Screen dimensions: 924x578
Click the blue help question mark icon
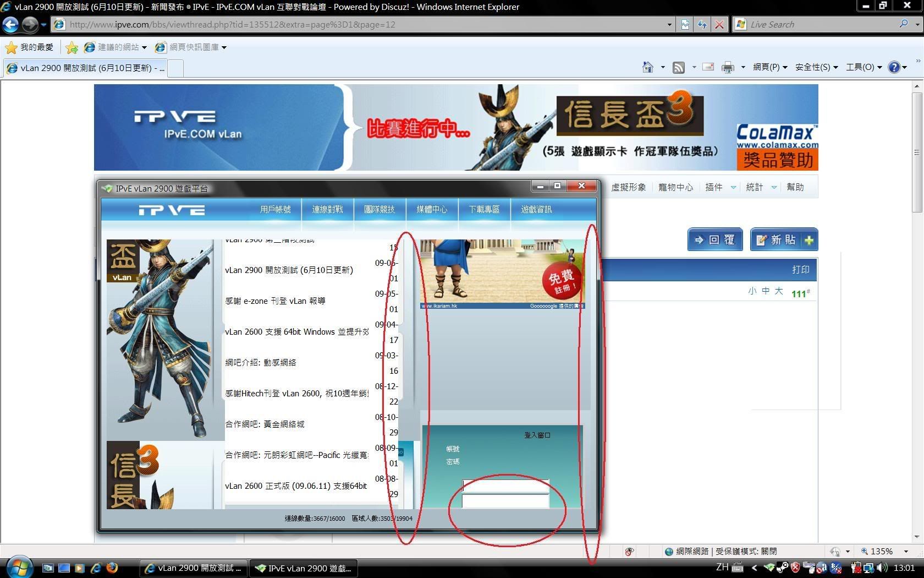(x=894, y=67)
